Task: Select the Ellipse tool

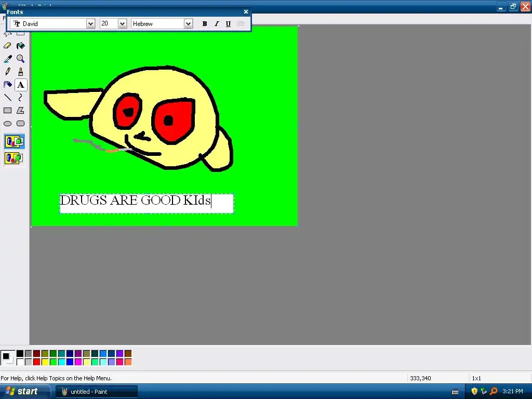Action: [x=7, y=124]
